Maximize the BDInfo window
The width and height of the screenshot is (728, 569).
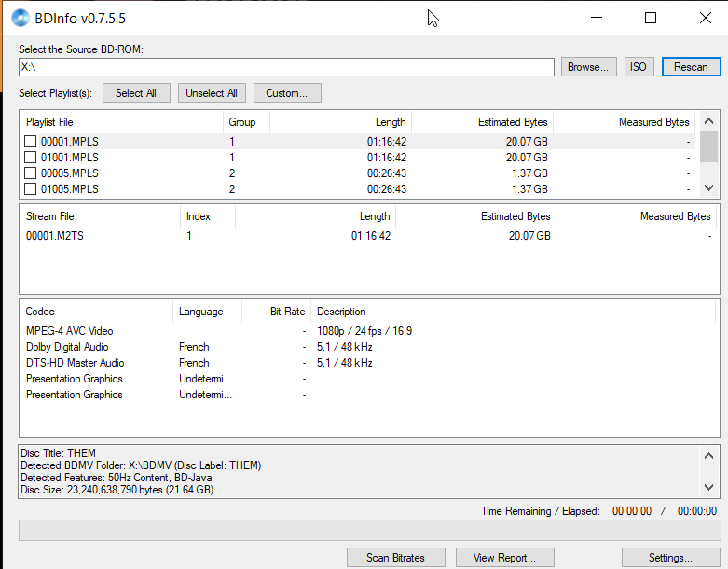coord(651,18)
